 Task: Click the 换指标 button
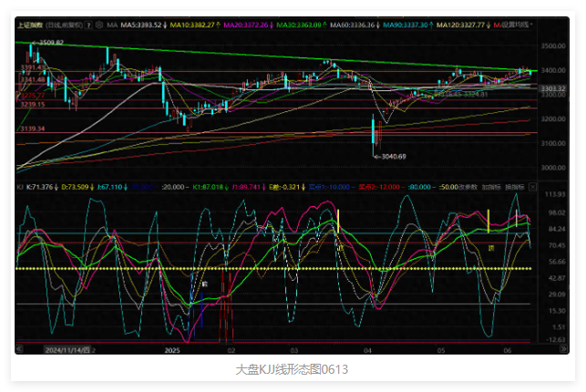click(x=514, y=187)
